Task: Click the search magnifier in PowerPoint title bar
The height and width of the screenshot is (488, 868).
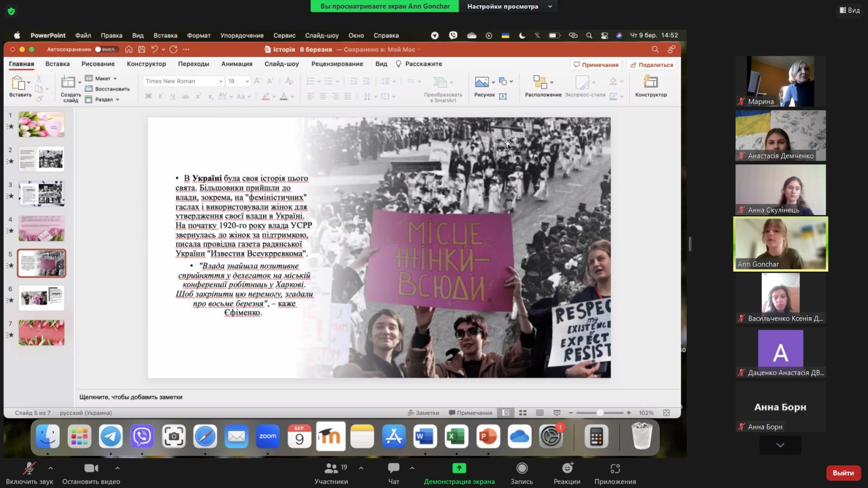Action: pyautogui.click(x=655, y=49)
